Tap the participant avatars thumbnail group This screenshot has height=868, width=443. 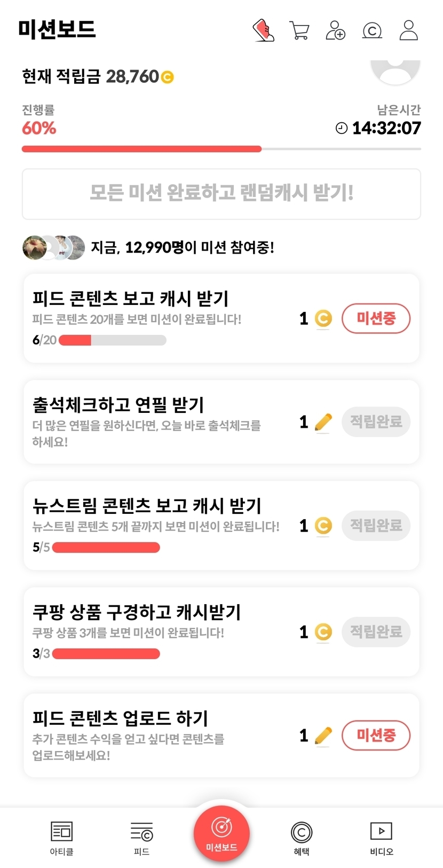(x=53, y=247)
